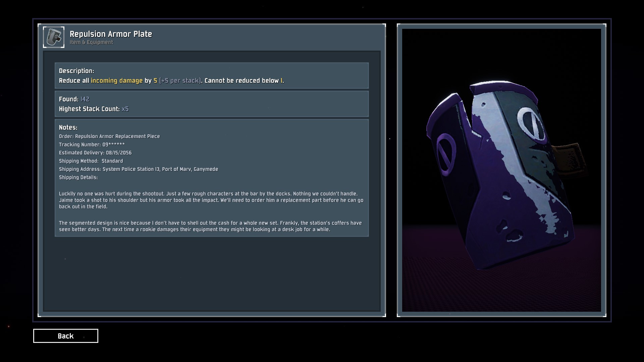Viewport: 644px width, 362px height.
Task: Click the paragraph about the shootout
Action: pyautogui.click(x=211, y=200)
